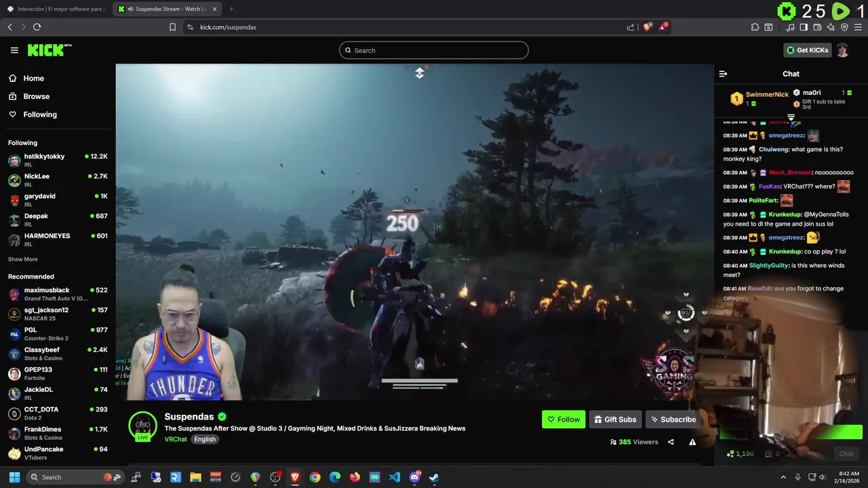This screenshot has width=868, height=488.
Task: Open the VRChat category link
Action: [x=176, y=439]
